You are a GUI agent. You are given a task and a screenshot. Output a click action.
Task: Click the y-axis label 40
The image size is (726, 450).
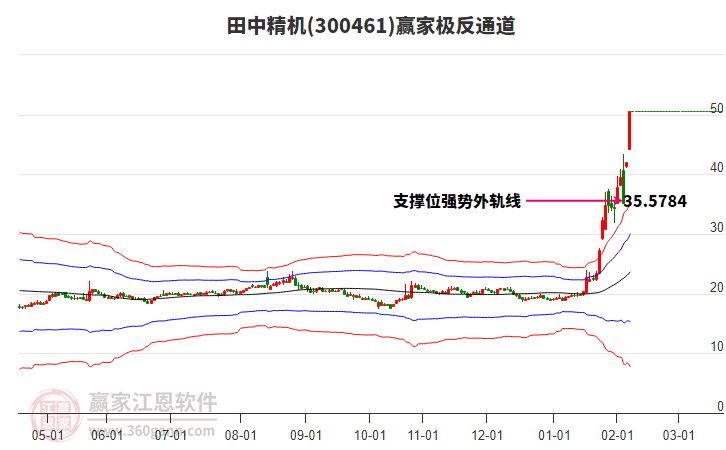(x=717, y=168)
